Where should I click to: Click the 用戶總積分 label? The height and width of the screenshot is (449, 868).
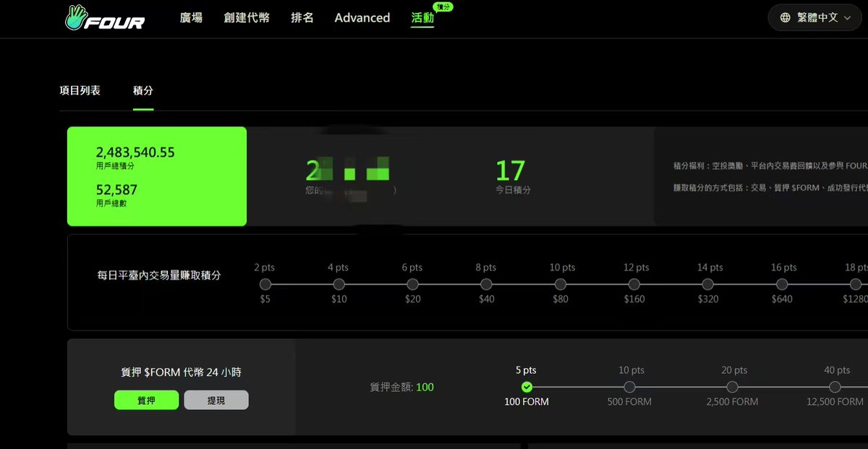point(115,166)
